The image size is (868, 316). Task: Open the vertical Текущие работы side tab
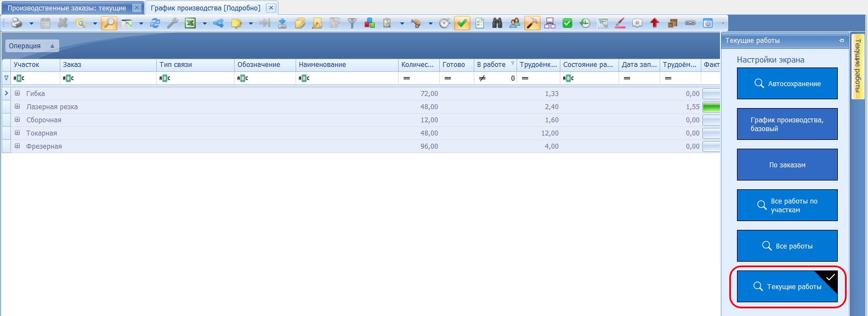click(858, 66)
